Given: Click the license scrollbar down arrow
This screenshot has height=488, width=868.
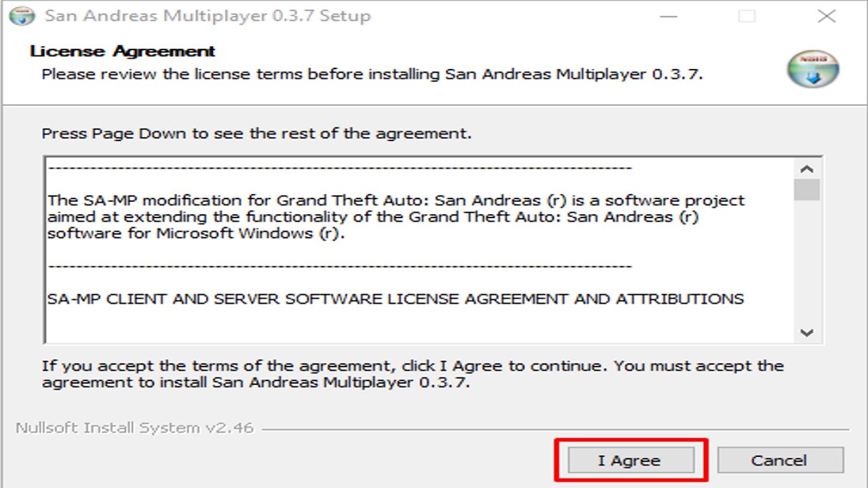Looking at the screenshot, I should pos(806,332).
